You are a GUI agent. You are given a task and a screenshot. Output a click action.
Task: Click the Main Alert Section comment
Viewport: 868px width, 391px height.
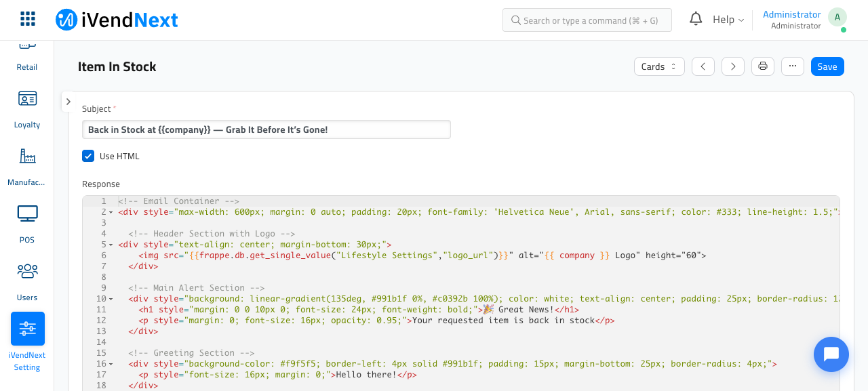[196, 288]
